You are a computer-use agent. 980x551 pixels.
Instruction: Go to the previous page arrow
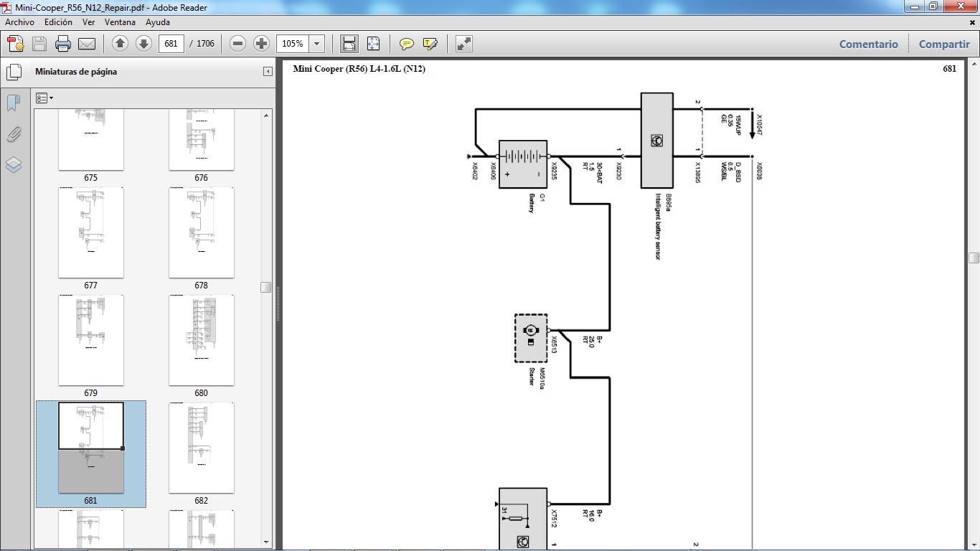coord(120,44)
